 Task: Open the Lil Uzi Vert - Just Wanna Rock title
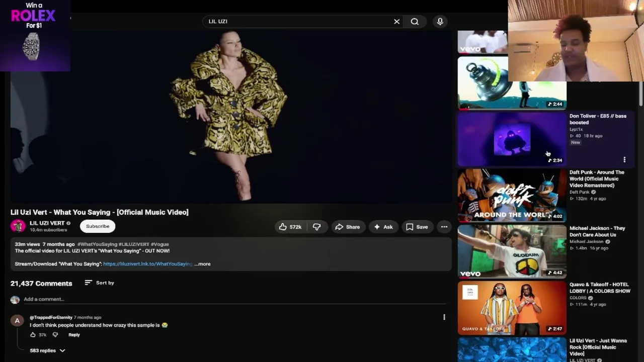(598, 347)
